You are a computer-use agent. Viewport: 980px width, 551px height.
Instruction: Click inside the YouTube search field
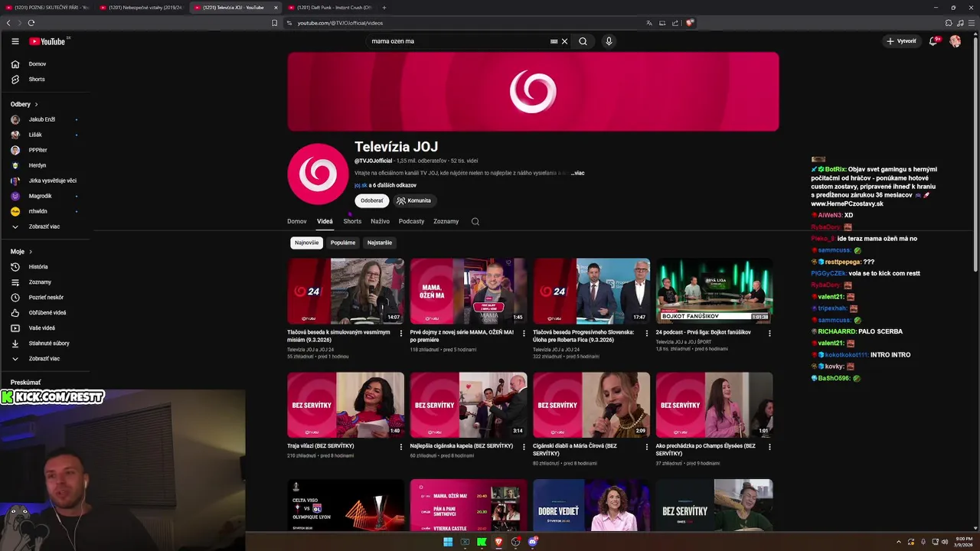click(459, 41)
